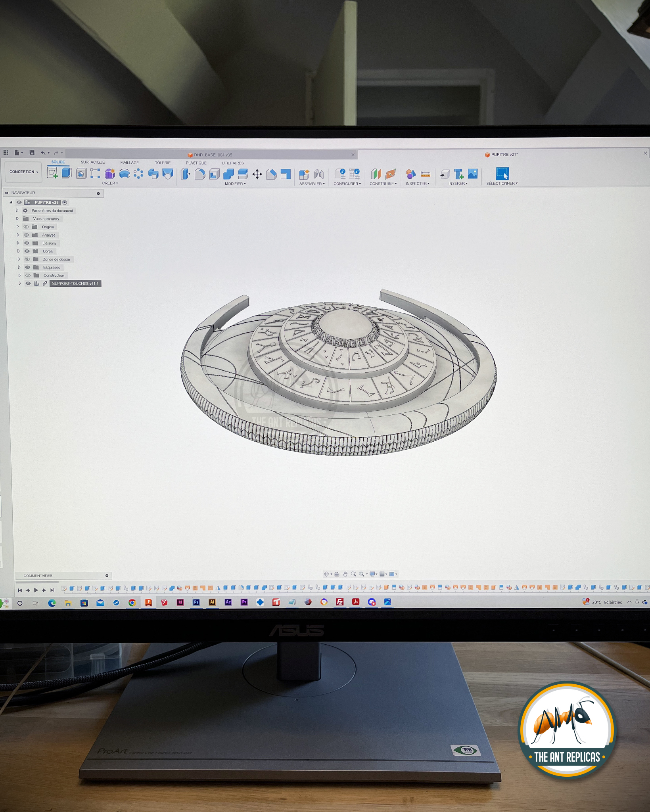Open Illustrator from the taskbar

coord(212,602)
